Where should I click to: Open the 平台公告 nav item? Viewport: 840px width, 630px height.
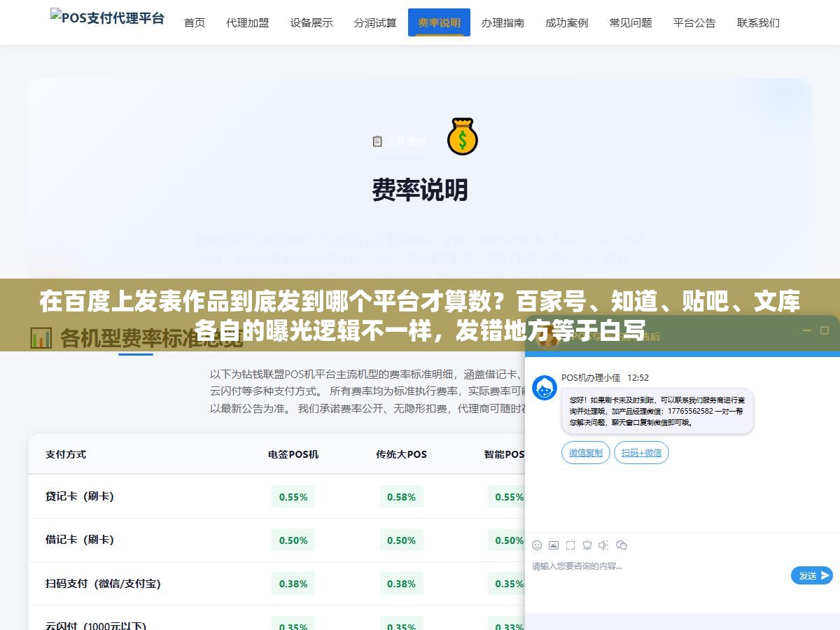[x=694, y=22]
